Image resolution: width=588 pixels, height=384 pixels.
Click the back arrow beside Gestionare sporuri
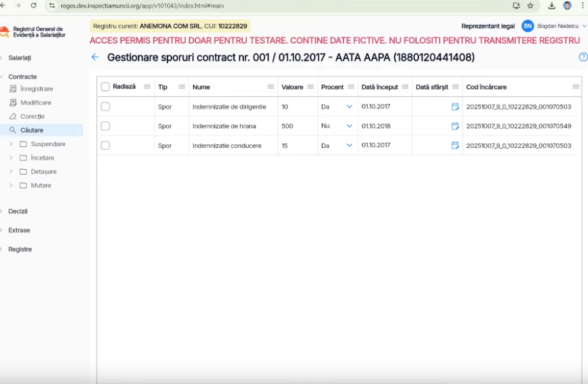coord(95,58)
